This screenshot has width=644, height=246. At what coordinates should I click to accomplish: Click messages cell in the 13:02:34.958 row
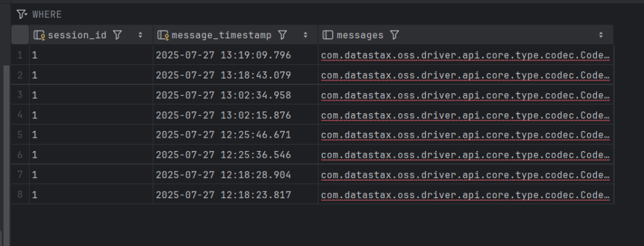coord(466,95)
